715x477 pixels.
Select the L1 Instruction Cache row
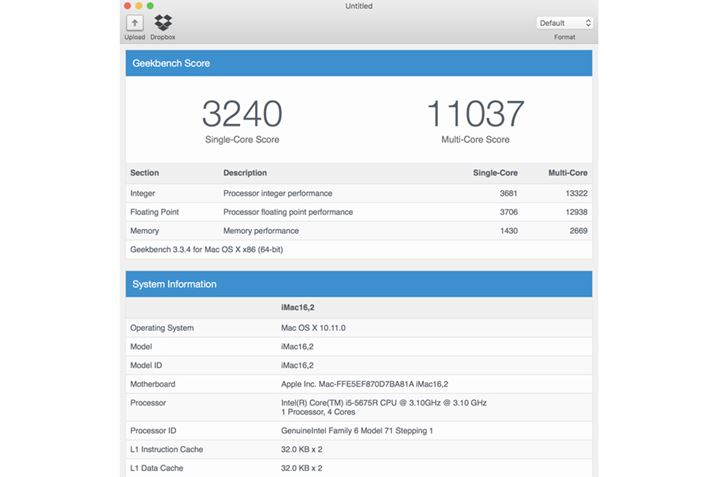(x=358, y=449)
